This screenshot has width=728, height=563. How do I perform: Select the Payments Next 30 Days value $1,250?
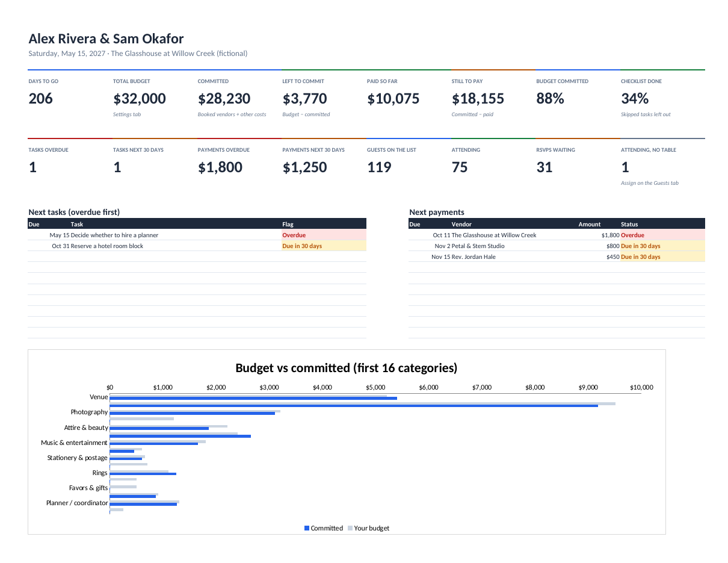point(304,167)
